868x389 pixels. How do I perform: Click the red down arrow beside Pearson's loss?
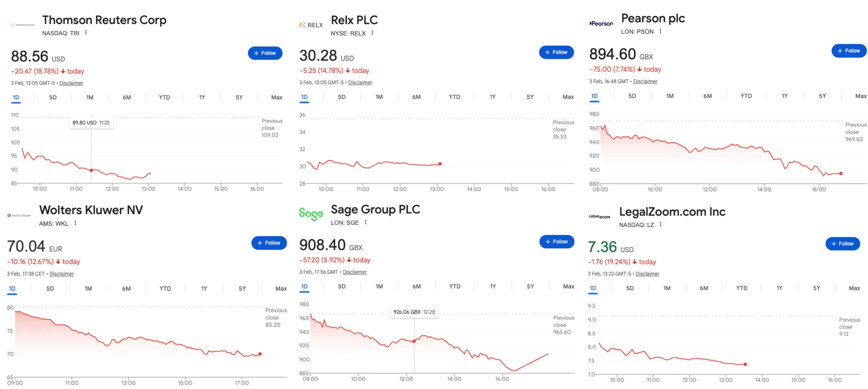point(639,69)
